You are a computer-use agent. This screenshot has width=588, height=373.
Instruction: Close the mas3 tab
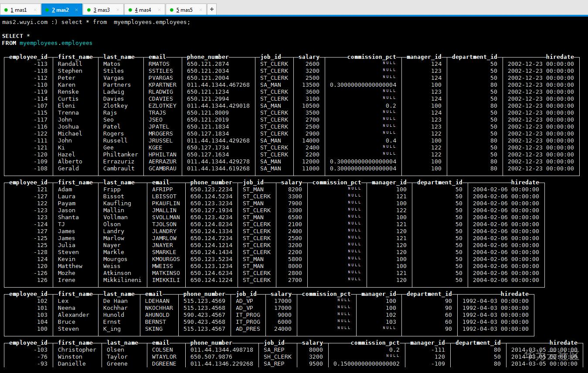(x=118, y=10)
